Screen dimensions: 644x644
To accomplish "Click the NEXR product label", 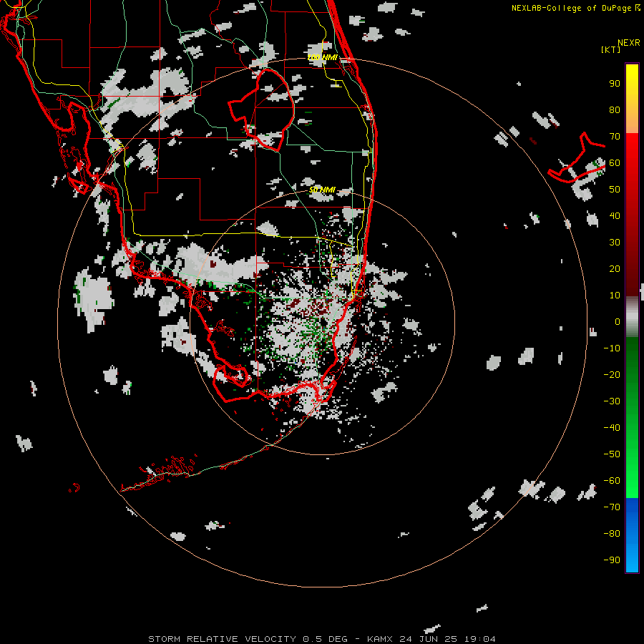I will (x=629, y=43).
